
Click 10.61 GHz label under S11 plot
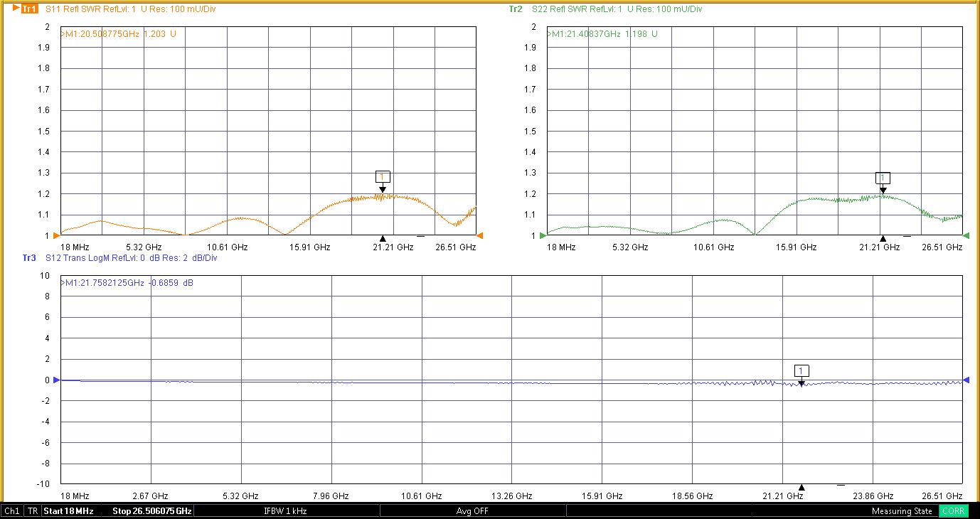tap(227, 247)
